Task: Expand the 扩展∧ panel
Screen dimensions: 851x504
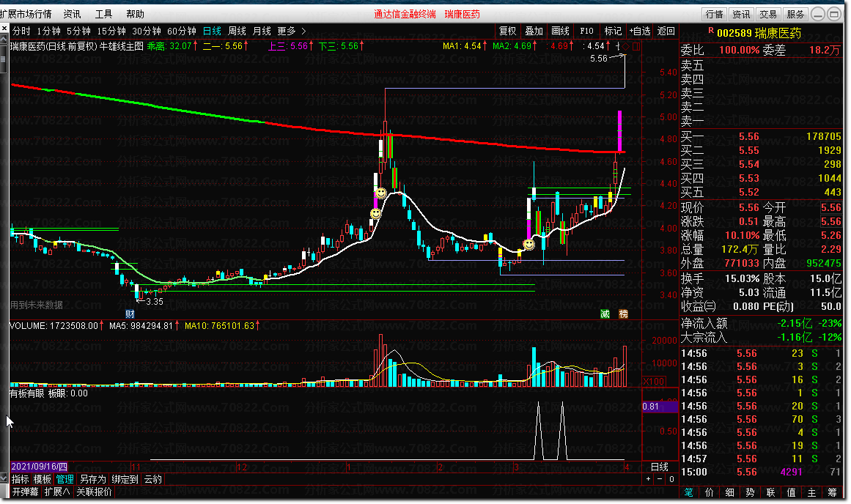Action: [57, 492]
